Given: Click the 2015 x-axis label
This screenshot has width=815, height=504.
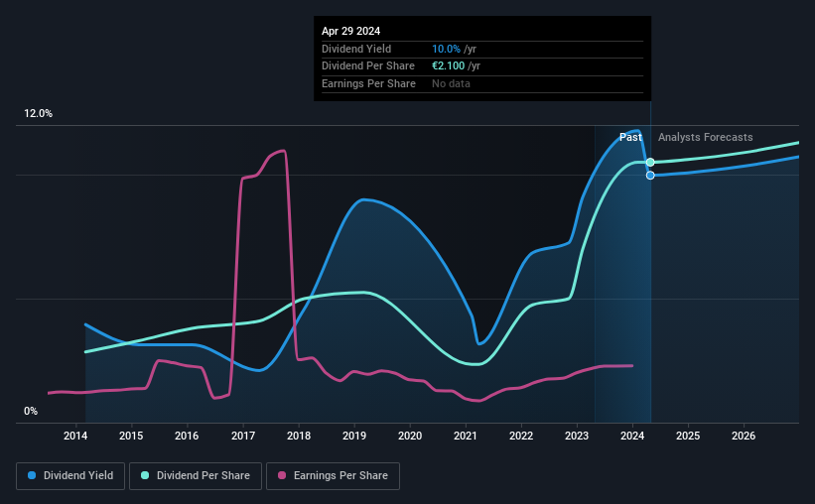Looking at the screenshot, I should pos(131,436).
